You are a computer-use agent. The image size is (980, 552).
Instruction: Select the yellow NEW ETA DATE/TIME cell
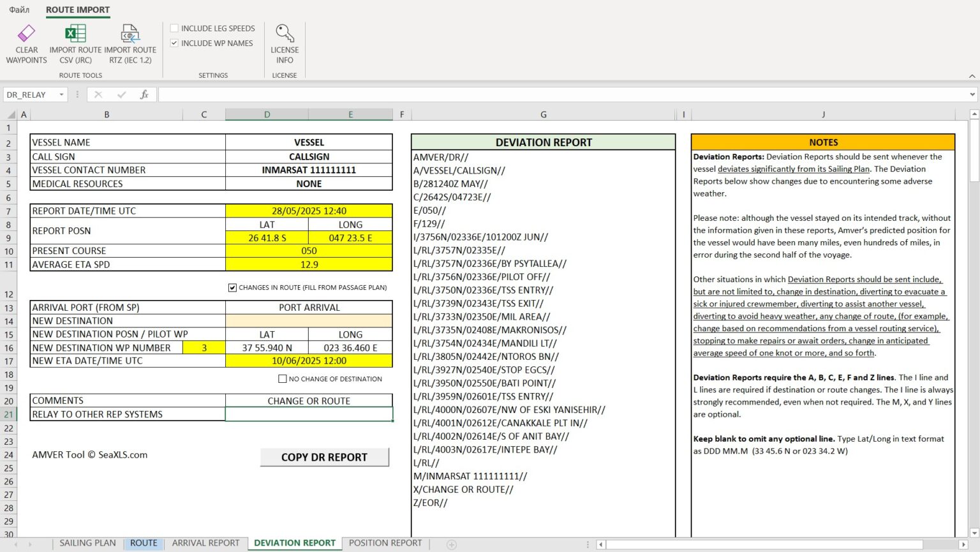(x=309, y=361)
